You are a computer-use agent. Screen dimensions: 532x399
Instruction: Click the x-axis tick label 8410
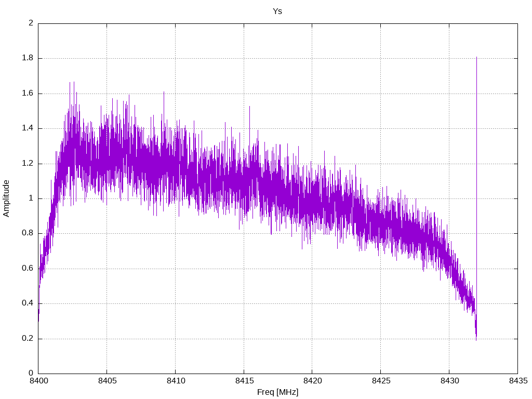pos(176,381)
